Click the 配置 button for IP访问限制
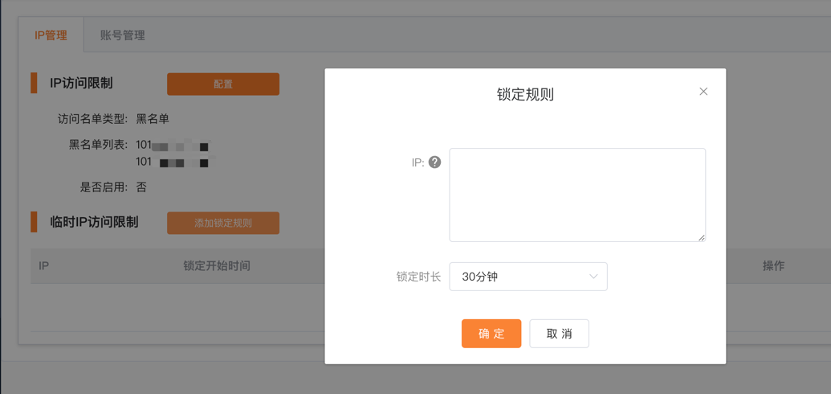 223,84
